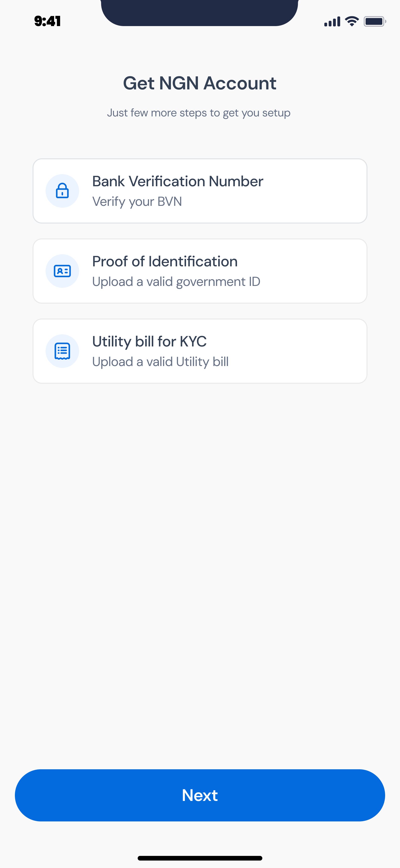Click the 'Just few more steps' subtitle
400x868 pixels.
[x=199, y=112]
